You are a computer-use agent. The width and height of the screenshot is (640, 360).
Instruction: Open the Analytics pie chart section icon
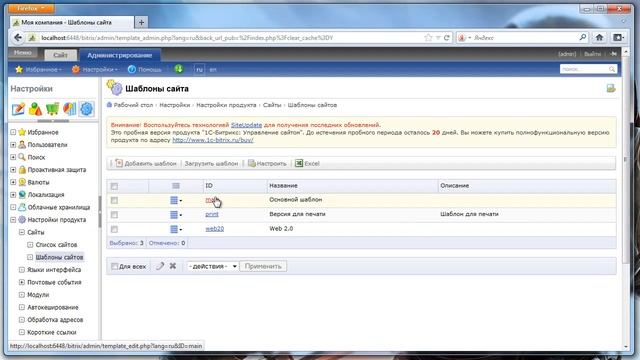point(69,109)
